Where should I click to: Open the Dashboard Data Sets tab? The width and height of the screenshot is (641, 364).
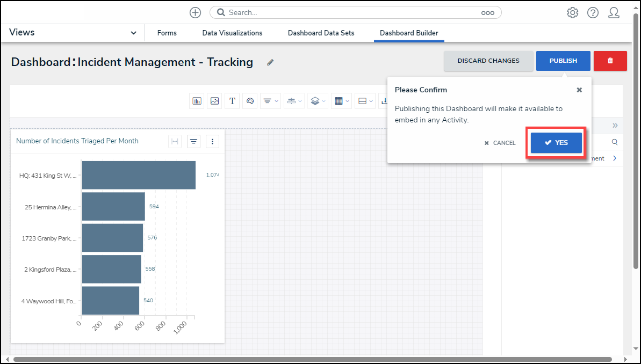click(321, 33)
